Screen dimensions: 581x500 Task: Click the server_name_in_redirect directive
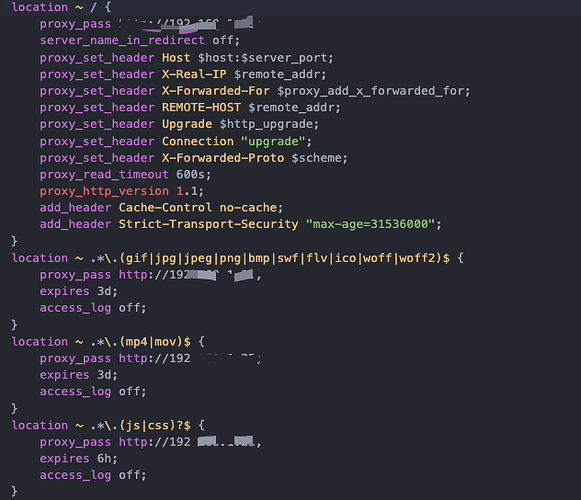click(x=122, y=40)
